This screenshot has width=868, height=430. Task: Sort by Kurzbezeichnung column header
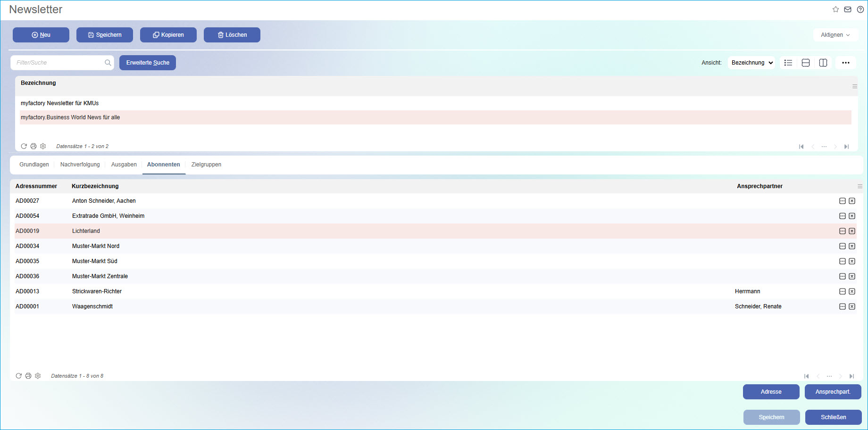[95, 186]
